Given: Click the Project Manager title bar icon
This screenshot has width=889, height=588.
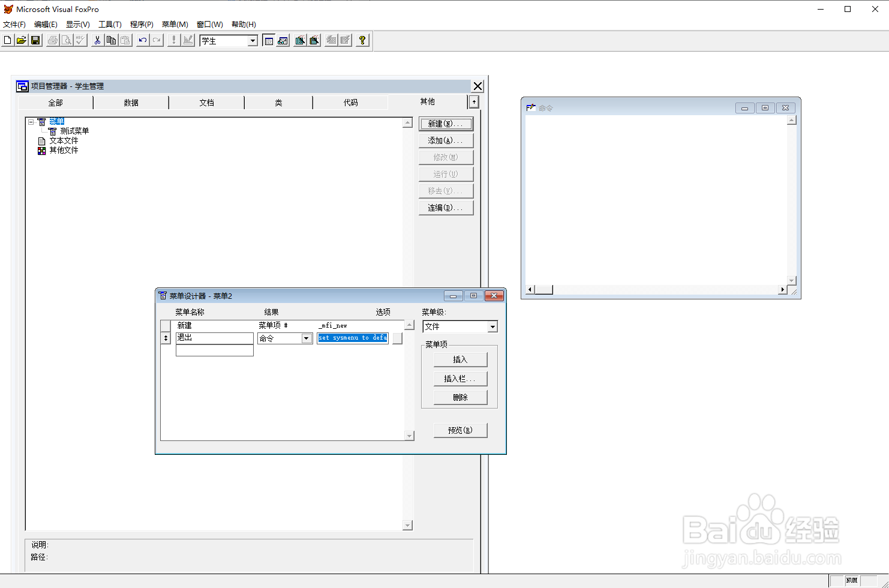Looking at the screenshot, I should coord(22,86).
